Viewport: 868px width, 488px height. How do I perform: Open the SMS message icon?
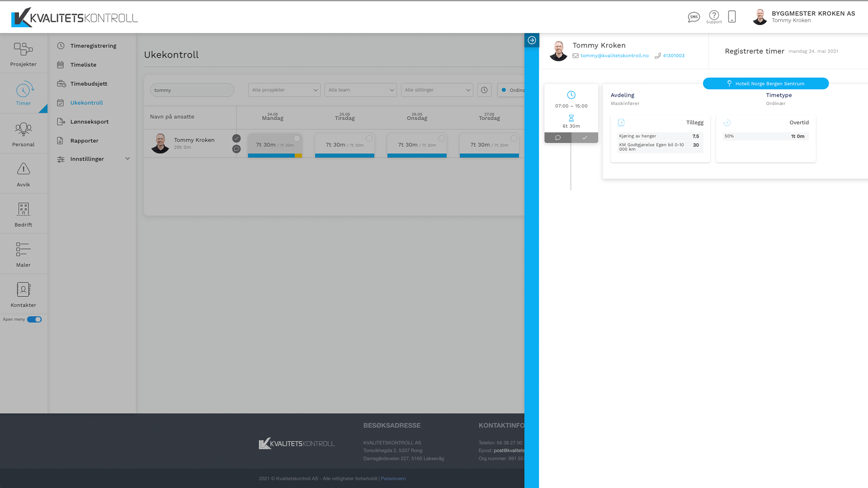coord(693,17)
